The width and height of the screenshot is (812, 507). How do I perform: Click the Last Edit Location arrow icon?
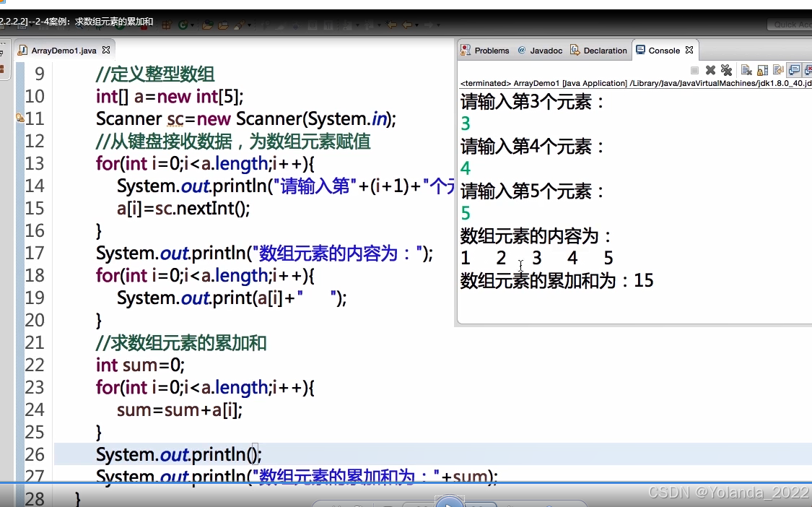tap(391, 25)
